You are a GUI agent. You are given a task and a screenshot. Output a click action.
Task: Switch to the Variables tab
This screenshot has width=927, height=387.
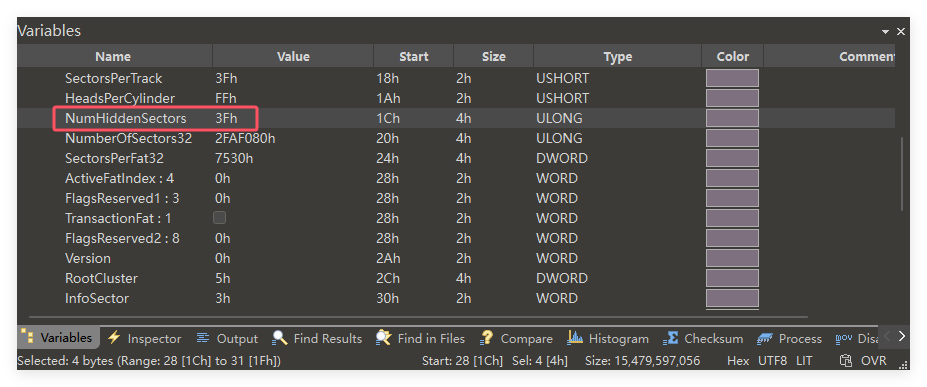click(x=58, y=337)
